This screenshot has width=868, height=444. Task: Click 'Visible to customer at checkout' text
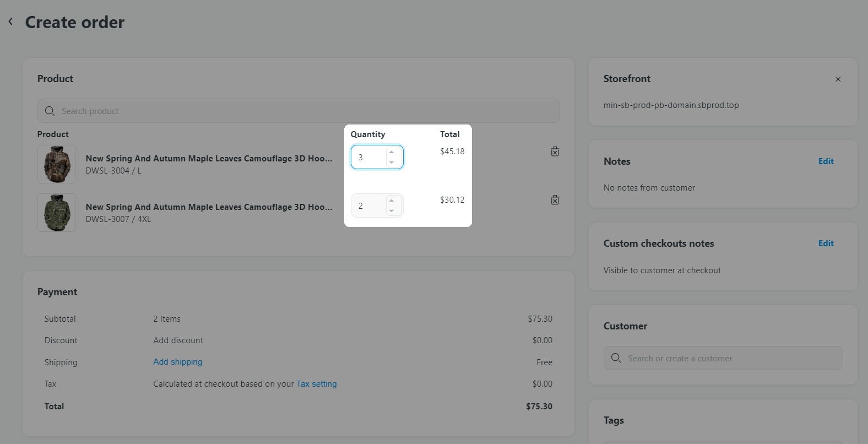point(662,270)
